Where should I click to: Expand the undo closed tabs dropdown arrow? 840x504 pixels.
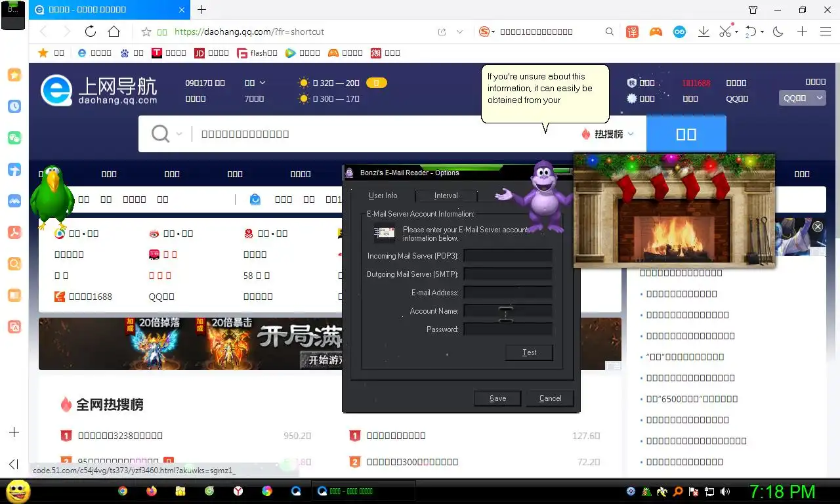(x=763, y=31)
